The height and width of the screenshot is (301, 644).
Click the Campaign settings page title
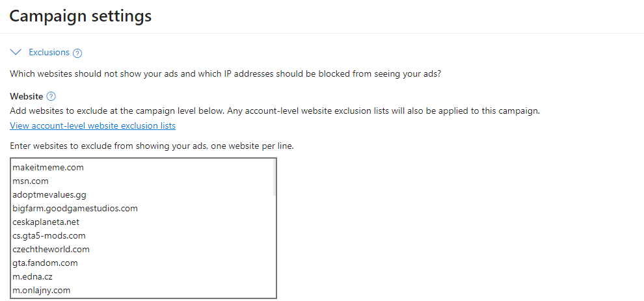pos(81,16)
